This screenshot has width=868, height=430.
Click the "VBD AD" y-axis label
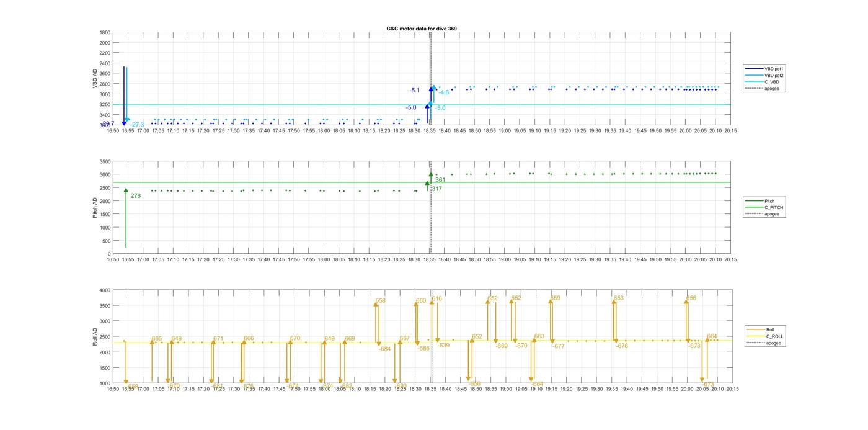tap(95, 78)
